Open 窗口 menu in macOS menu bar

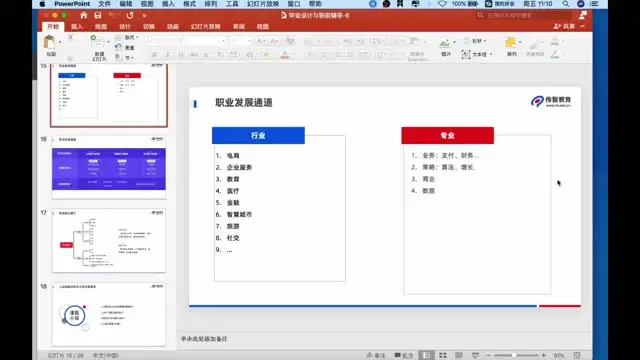coord(294,4)
